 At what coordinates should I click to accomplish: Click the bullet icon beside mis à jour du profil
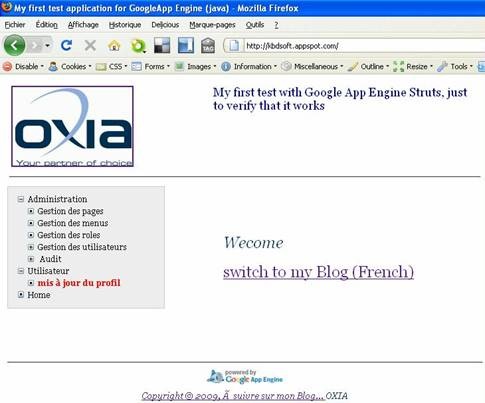coord(31,283)
